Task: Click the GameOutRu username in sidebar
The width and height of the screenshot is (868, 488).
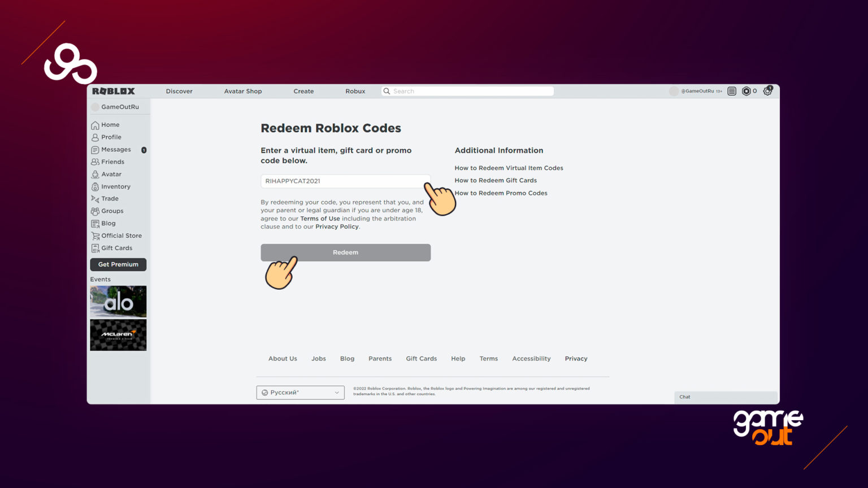Action: [x=120, y=107]
